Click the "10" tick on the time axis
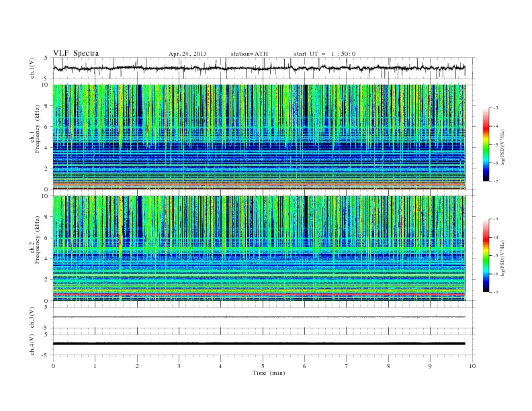The image size is (532, 411). click(x=472, y=366)
